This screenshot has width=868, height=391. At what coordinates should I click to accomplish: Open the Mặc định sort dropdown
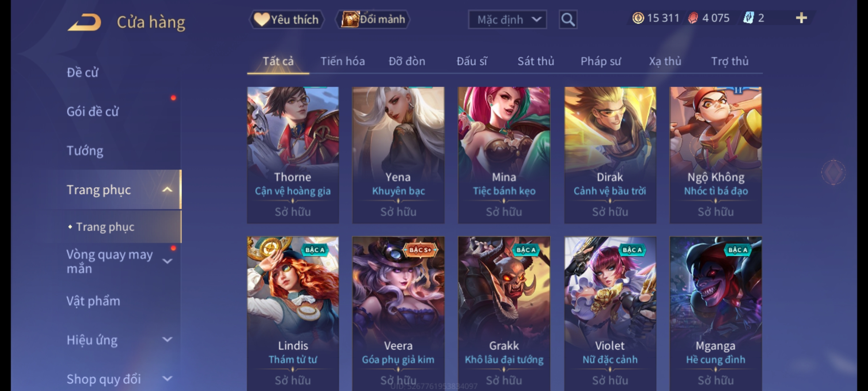(507, 20)
